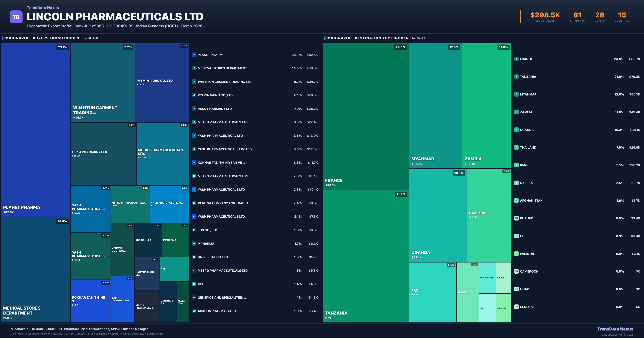Select the France treemap block

365,117
